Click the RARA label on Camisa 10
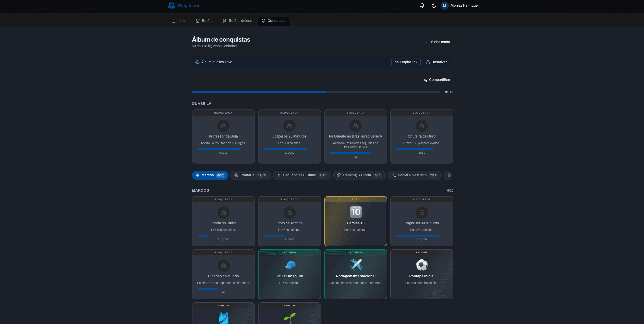 tap(356, 200)
